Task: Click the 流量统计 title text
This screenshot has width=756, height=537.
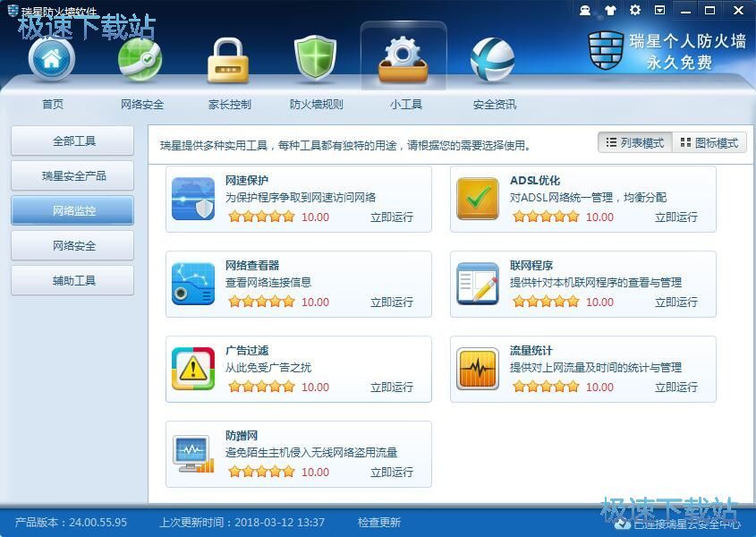Action: point(531,350)
